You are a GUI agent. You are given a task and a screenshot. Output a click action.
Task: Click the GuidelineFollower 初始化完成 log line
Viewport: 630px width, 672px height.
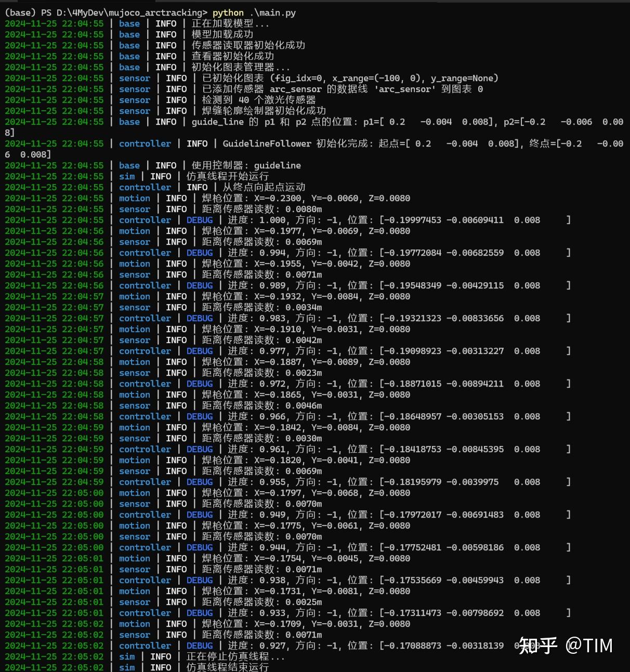[x=314, y=149]
